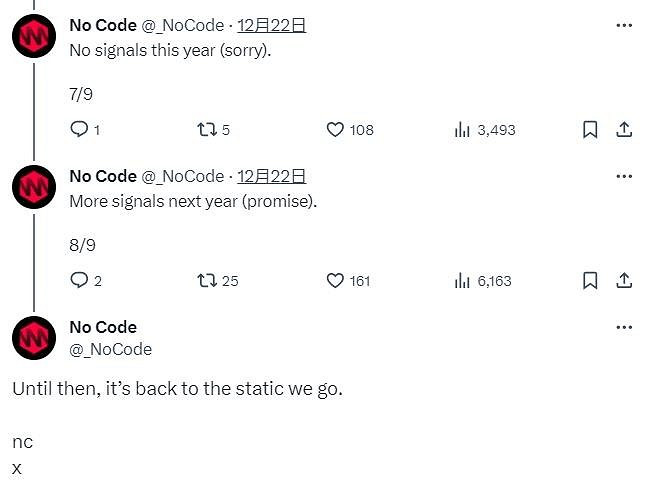The width and height of the screenshot is (651, 489).
Task: Share the 8/9 "More signals" tweet
Action: coord(623,280)
